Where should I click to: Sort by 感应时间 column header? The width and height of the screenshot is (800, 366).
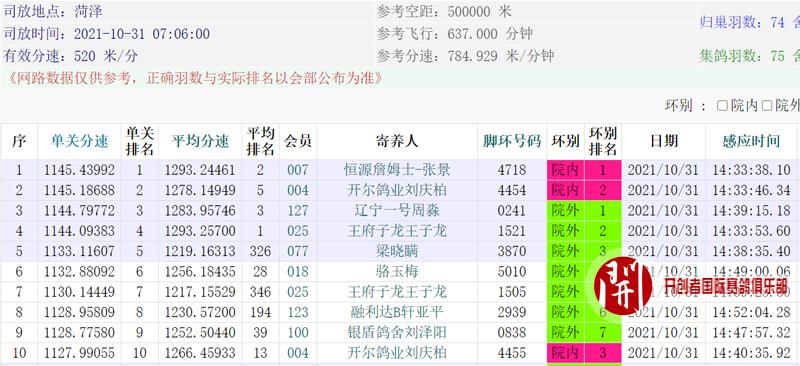pos(751,141)
